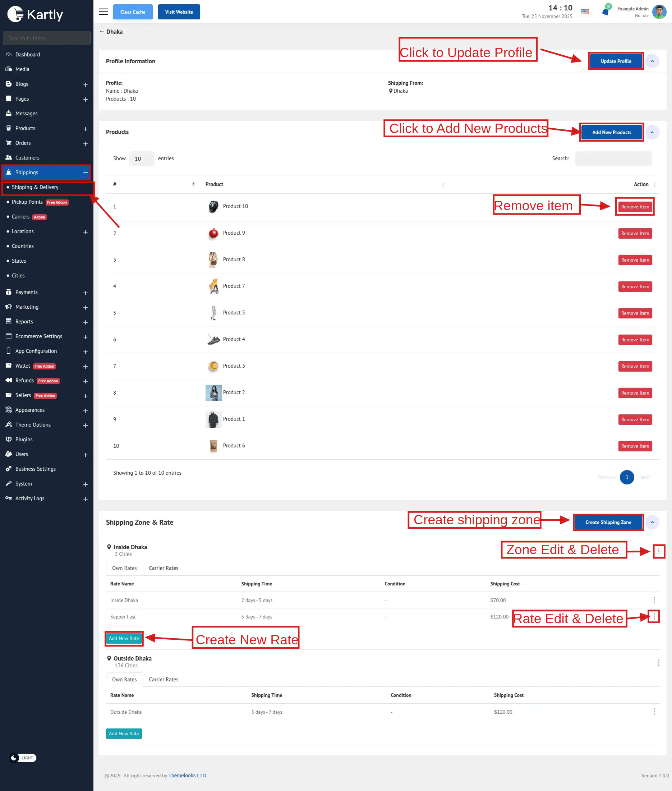Open the Cities sidebar item
This screenshot has height=791, width=672.
(18, 276)
